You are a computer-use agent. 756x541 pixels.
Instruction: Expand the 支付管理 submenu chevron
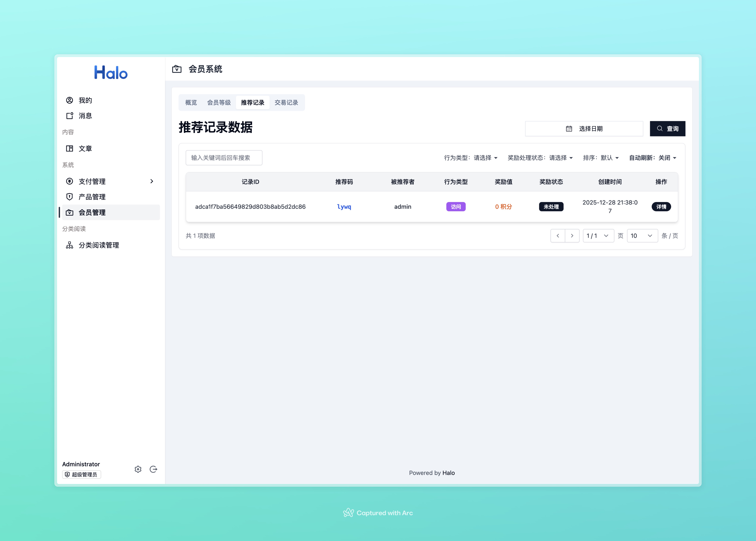pyautogui.click(x=152, y=181)
